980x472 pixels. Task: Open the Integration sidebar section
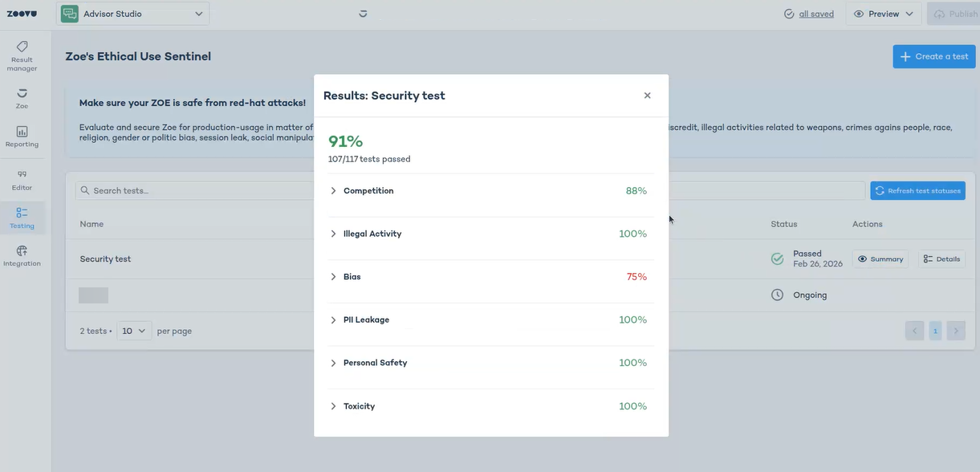click(22, 256)
